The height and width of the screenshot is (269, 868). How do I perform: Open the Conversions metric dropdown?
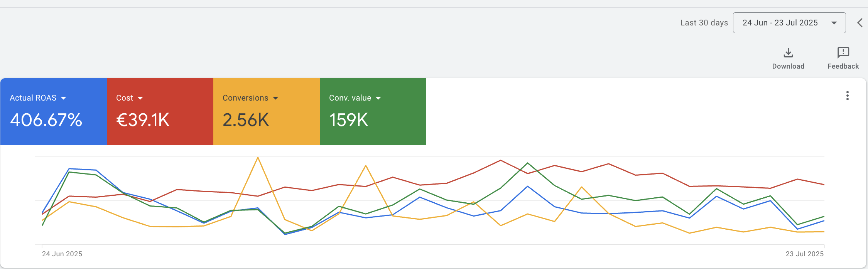(x=275, y=98)
